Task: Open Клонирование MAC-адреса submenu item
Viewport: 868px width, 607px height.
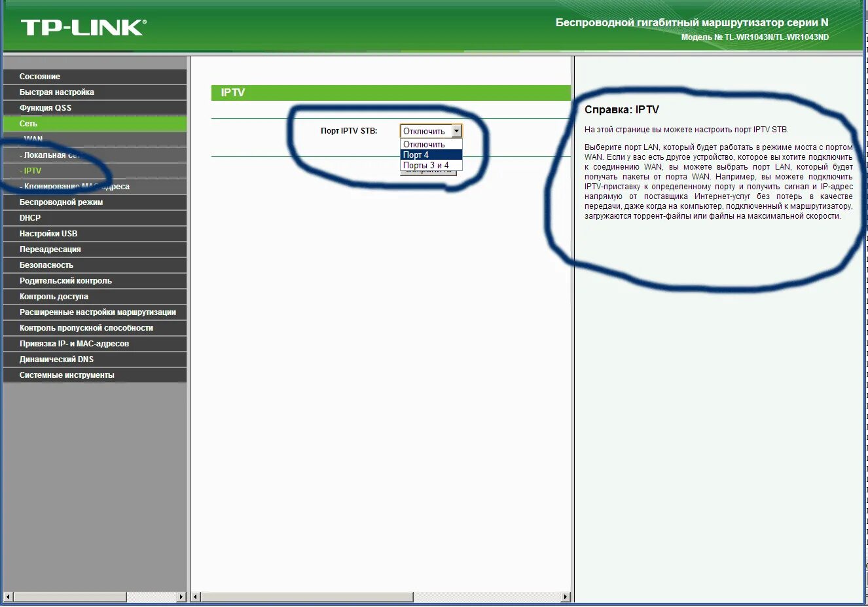Action: 95,187
